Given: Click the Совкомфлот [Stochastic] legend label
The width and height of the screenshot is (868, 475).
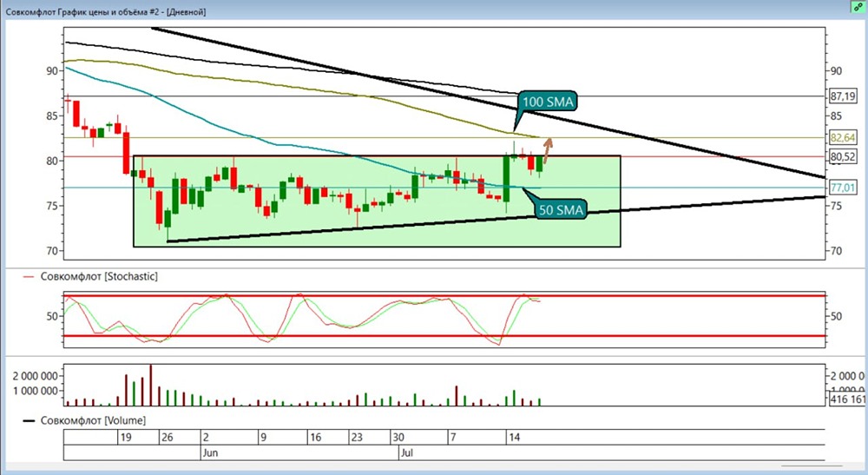Looking at the screenshot, I should [x=99, y=276].
